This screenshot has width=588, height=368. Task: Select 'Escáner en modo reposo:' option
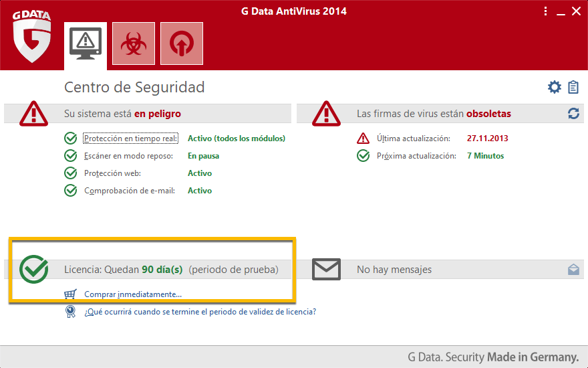[x=128, y=156]
